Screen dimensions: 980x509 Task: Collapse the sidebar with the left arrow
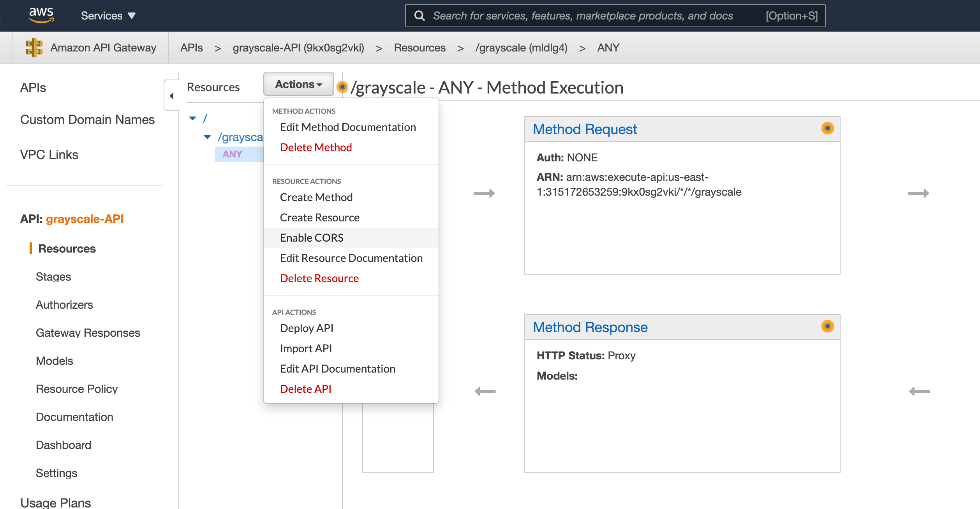[x=171, y=96]
